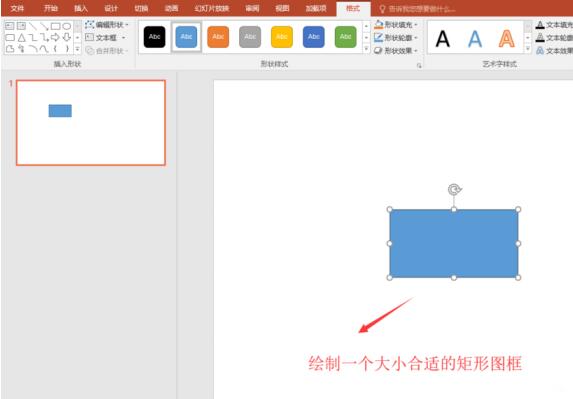The width and height of the screenshot is (573, 399).
Task: Select the rounded rectangle shape
Action: tap(10, 37)
